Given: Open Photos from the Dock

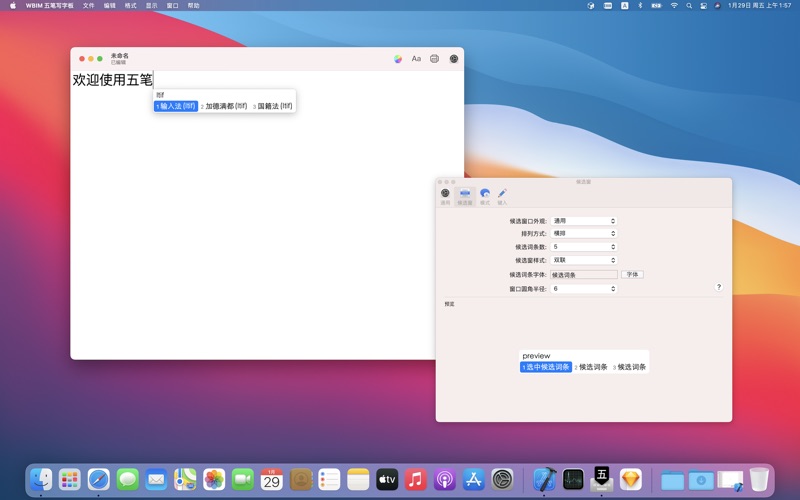Looking at the screenshot, I should [x=214, y=480].
